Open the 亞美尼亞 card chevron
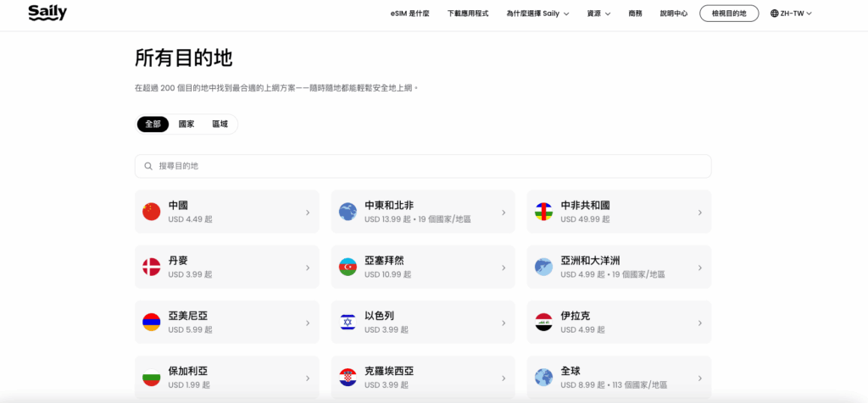Viewport: 868px width, 403px height. (x=308, y=323)
